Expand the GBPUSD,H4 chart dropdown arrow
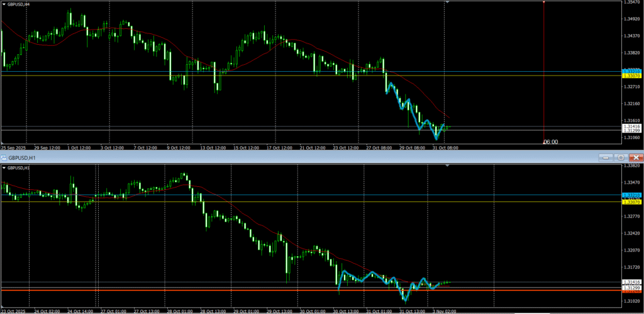This screenshot has height=314, width=644. (4, 3)
